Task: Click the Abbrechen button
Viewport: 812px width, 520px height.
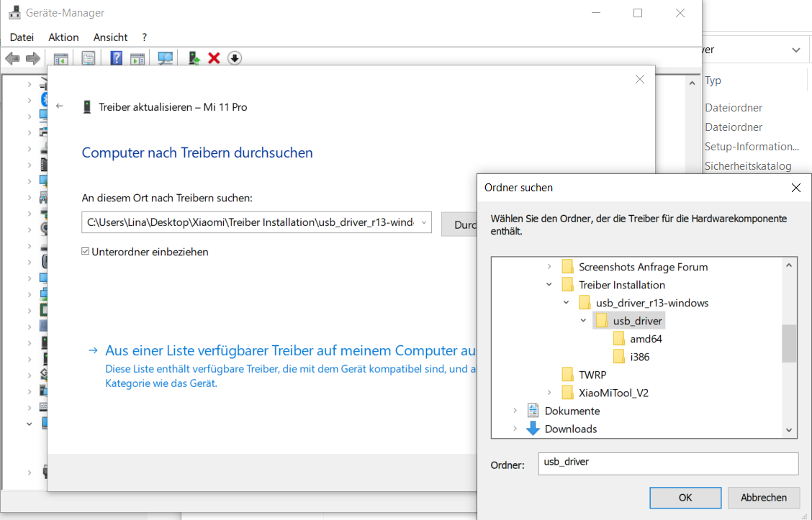Action: point(763,497)
